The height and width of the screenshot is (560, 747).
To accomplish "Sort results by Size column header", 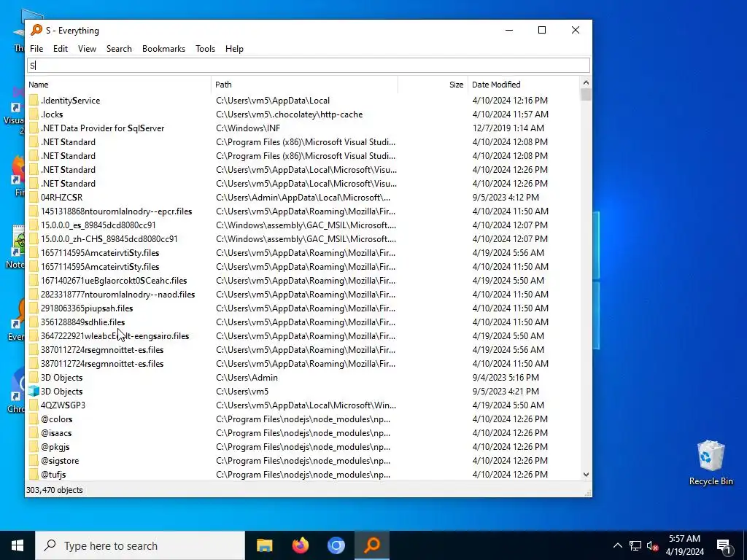I will point(433,85).
